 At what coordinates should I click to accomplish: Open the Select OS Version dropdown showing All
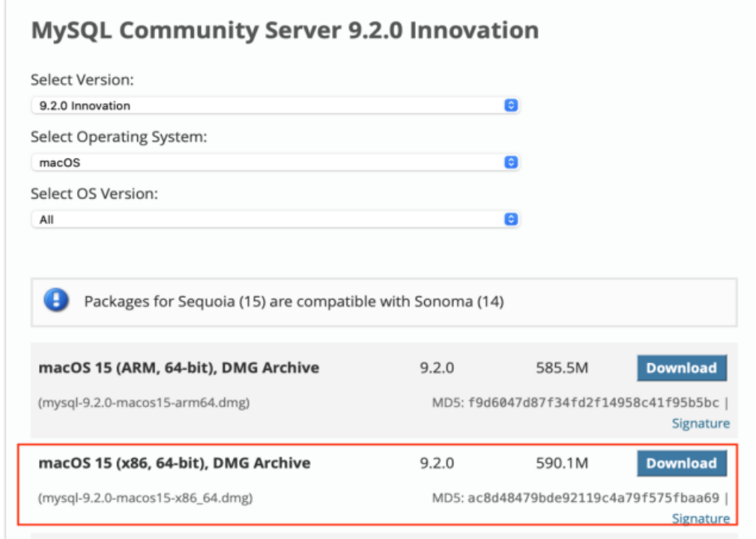tap(275, 219)
